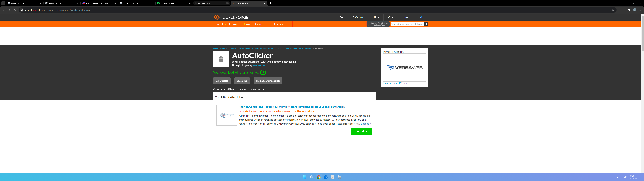Follow the mousetool author link
Viewport: 644px width, 181px height.
point(259,65)
